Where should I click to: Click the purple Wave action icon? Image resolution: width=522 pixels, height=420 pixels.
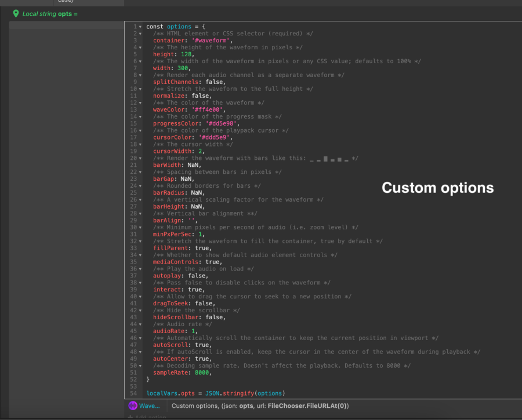pos(133,406)
